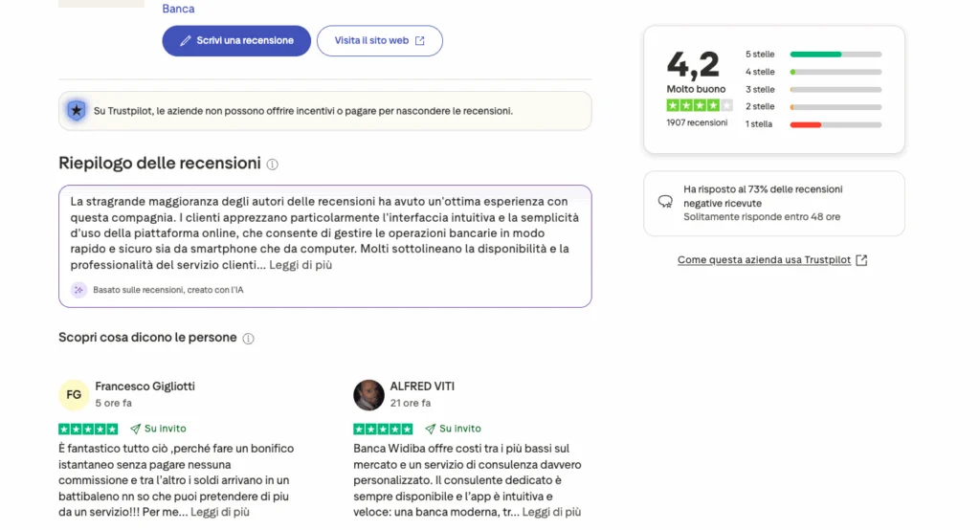Viewport: 980px width, 530px height.
Task: Click Solitamente risponde entro 48 ore text
Action: pos(761,217)
